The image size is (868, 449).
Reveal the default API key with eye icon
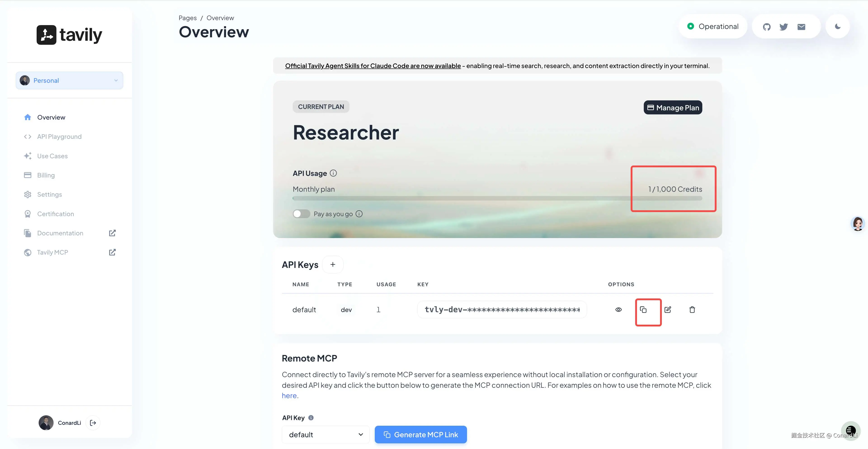pyautogui.click(x=618, y=310)
